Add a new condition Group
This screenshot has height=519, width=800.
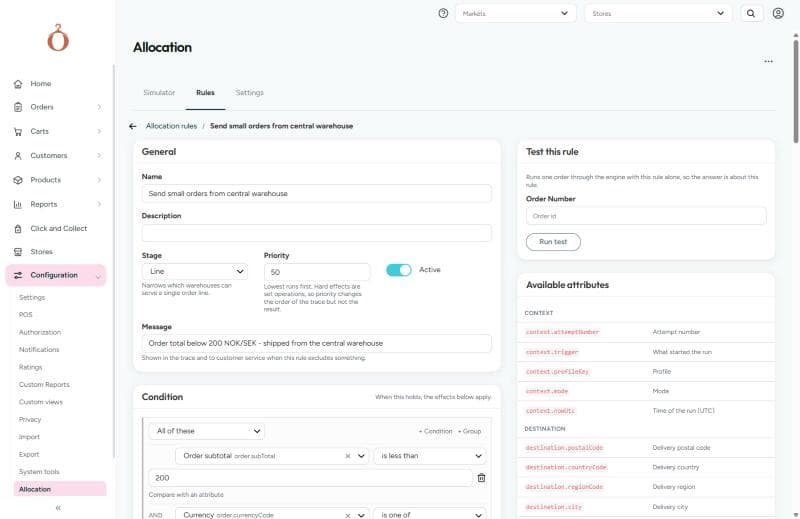469,431
